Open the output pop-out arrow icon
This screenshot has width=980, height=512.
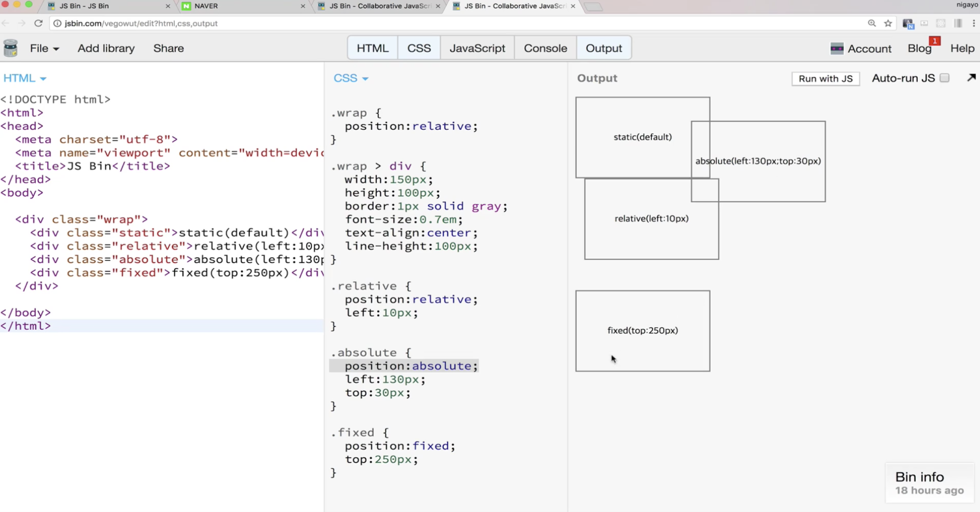click(x=971, y=78)
